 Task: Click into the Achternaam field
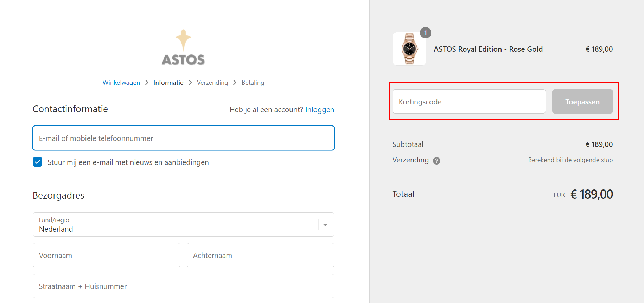click(x=260, y=256)
